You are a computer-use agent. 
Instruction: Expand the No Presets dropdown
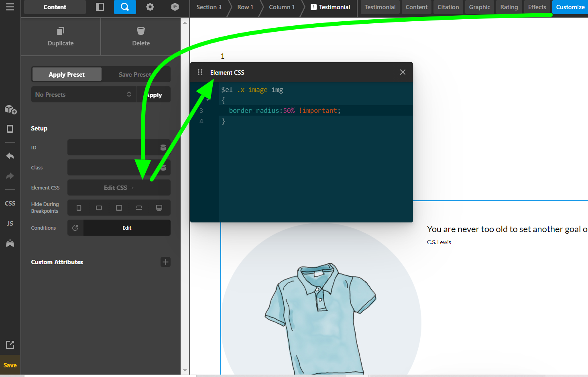pyautogui.click(x=83, y=95)
